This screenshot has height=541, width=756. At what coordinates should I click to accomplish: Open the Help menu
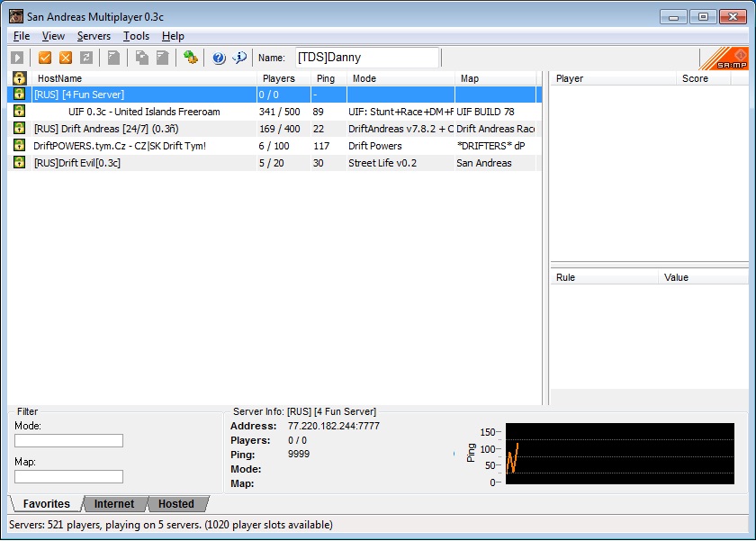pyautogui.click(x=173, y=36)
